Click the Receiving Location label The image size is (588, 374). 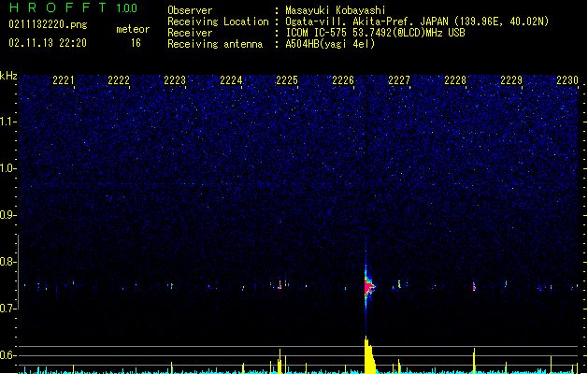[218, 22]
